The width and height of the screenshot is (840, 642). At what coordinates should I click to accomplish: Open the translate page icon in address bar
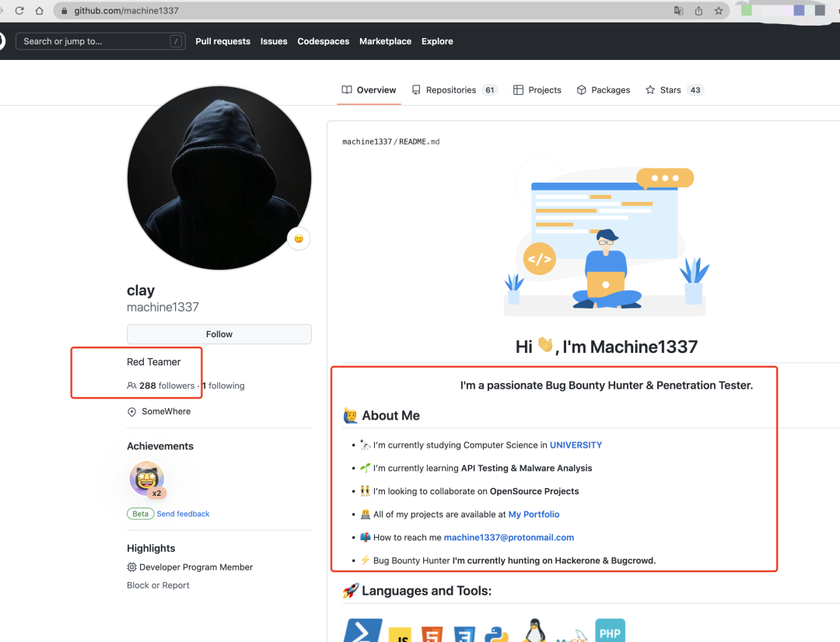click(x=678, y=11)
